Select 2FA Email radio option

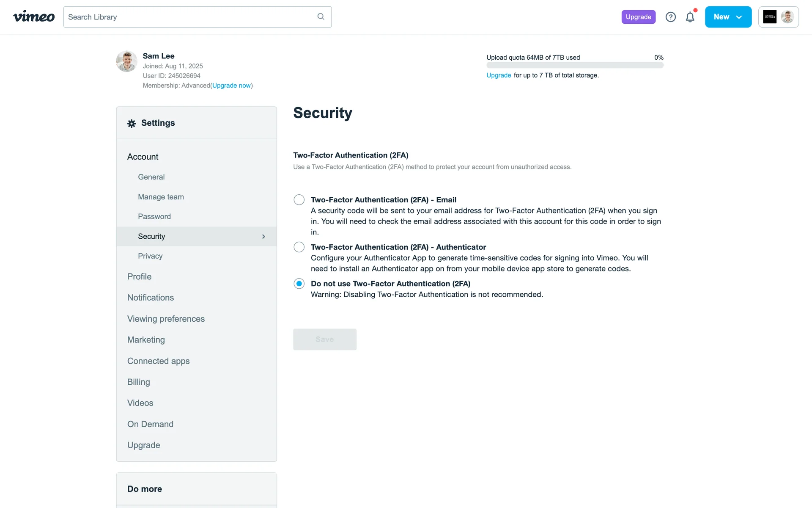(299, 200)
